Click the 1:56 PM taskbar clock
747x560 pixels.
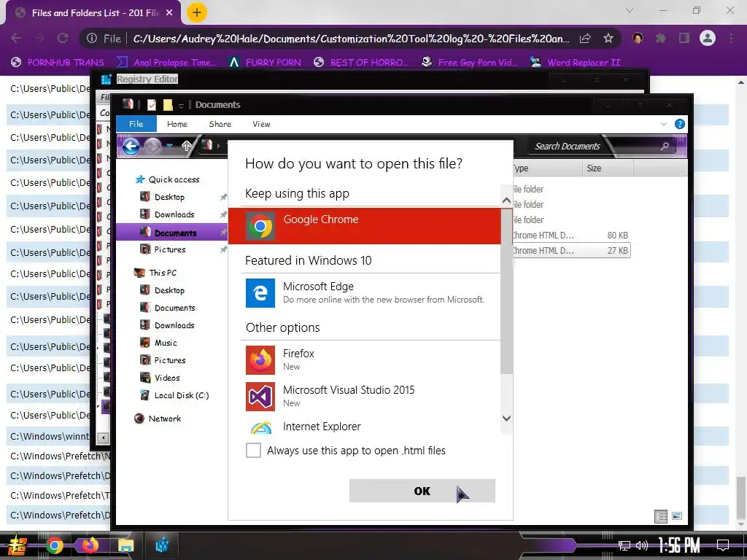[679, 545]
